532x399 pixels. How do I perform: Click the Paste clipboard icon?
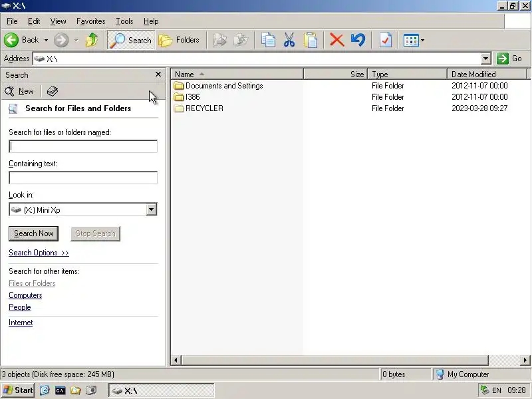pos(311,40)
